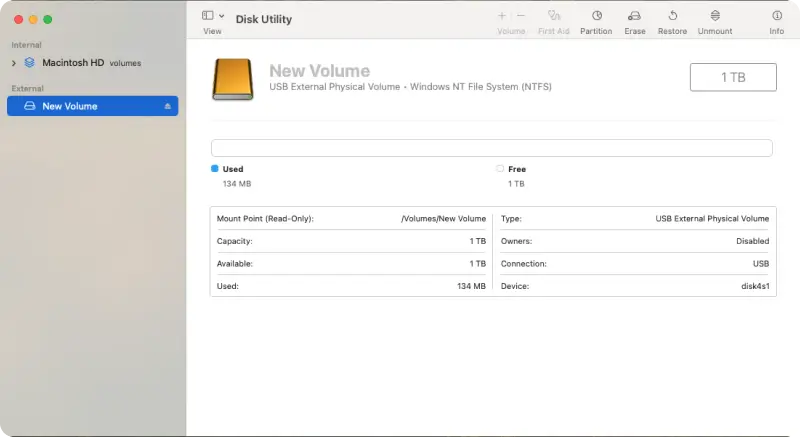Screen dimensions: 800x437
Task: Click the Type value USB External Physical Volume
Action: 712,219
